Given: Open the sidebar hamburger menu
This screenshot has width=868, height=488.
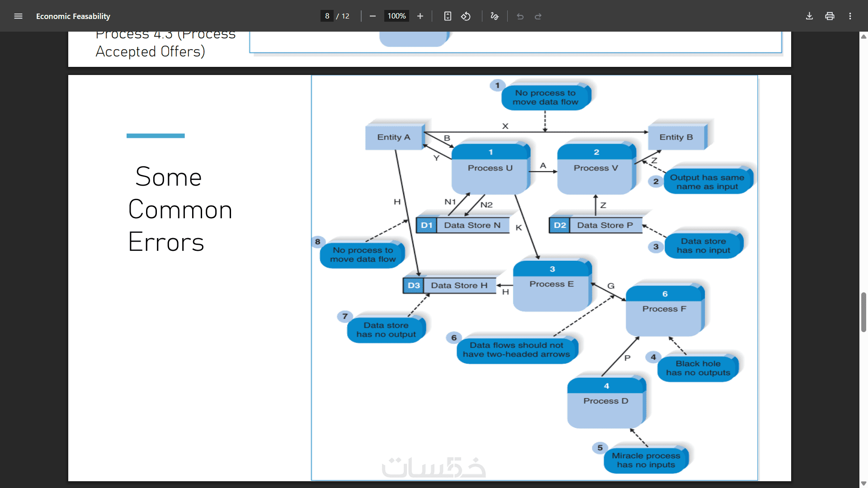Looking at the screenshot, I should pyautogui.click(x=18, y=16).
